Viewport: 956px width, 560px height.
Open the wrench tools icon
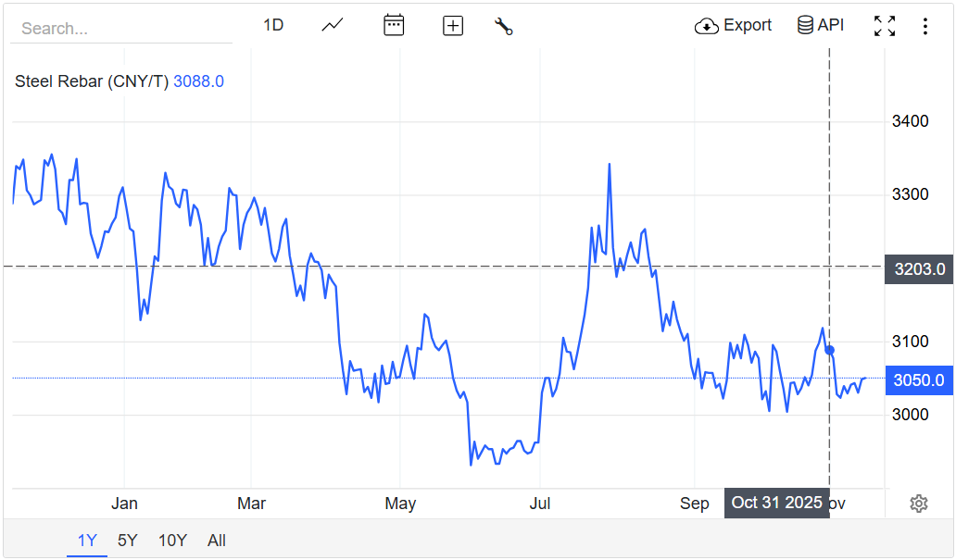tap(504, 26)
